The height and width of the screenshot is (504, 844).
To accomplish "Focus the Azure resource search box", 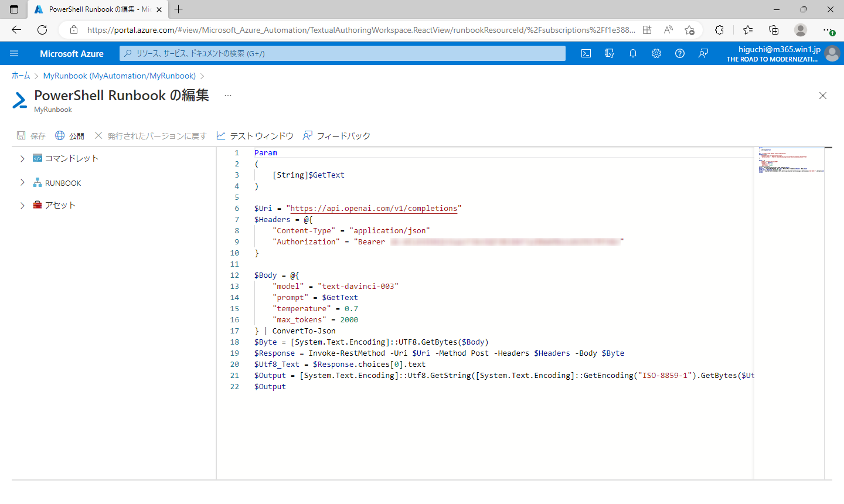I will tap(343, 53).
